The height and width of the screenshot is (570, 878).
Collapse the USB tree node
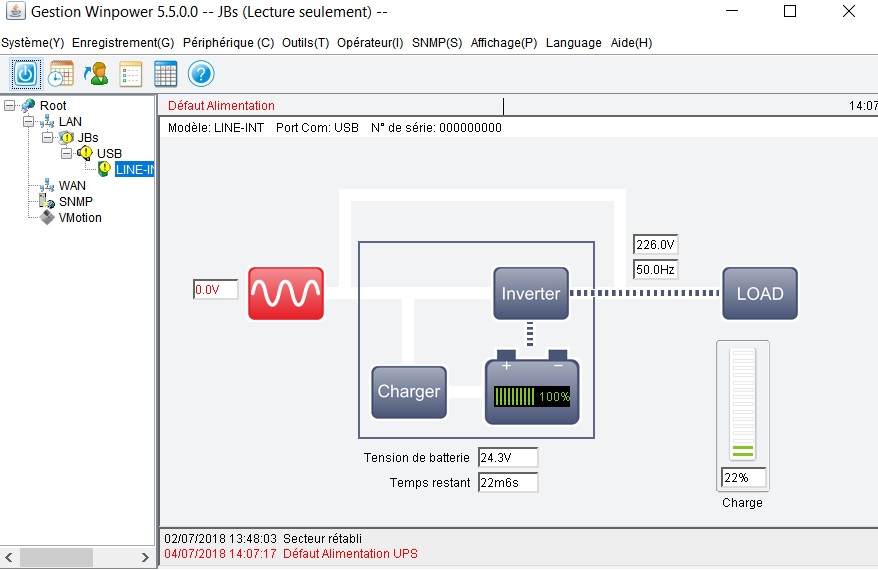click(66, 153)
